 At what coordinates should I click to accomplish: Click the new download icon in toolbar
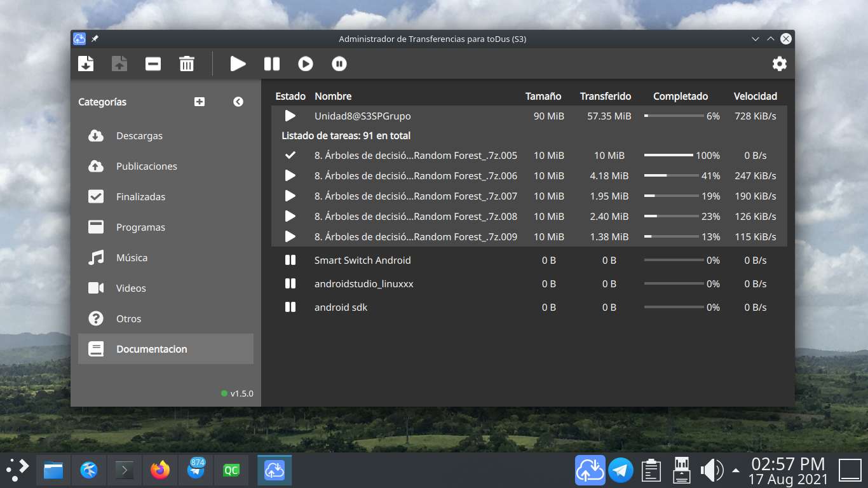(x=86, y=64)
